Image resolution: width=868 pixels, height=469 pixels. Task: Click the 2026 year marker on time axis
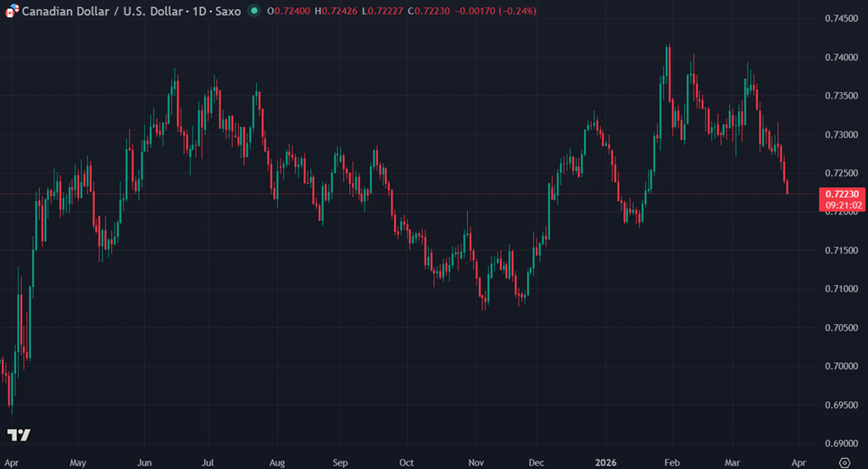(x=605, y=463)
